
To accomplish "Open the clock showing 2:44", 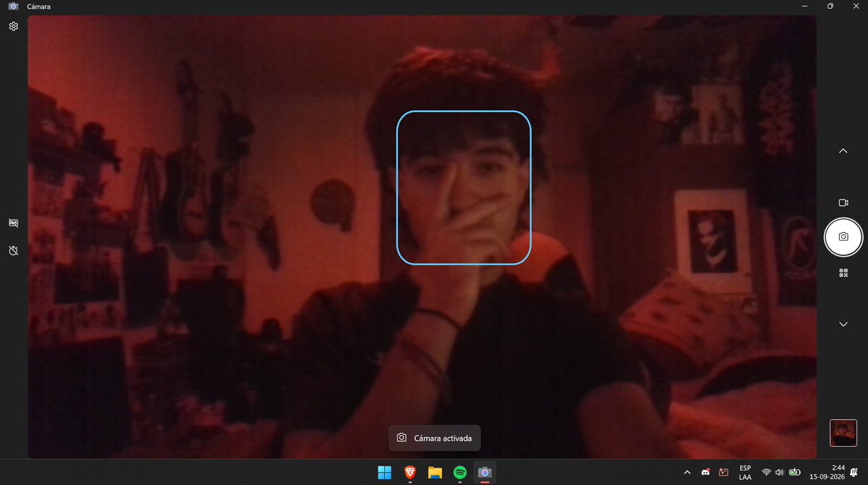I will [x=827, y=472].
